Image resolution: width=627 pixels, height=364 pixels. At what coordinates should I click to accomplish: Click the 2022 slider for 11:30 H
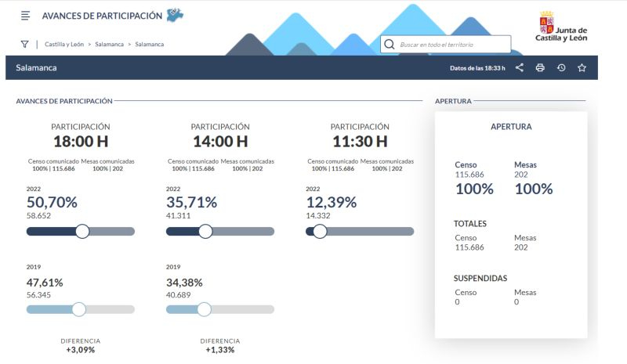pyautogui.click(x=320, y=231)
